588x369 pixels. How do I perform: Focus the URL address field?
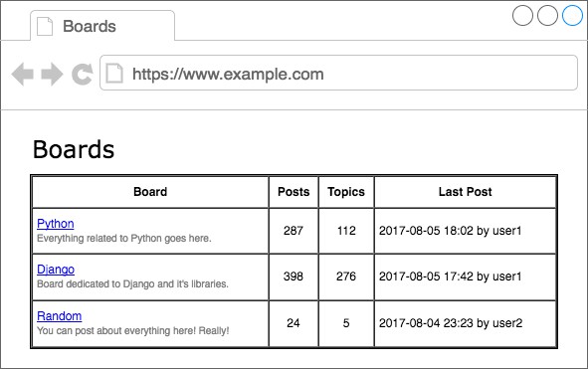coord(338,73)
